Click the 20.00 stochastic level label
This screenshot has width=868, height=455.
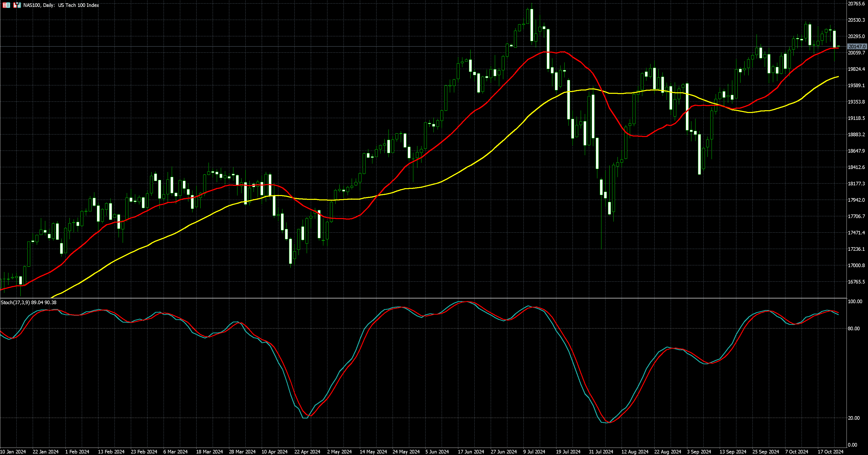click(x=853, y=418)
